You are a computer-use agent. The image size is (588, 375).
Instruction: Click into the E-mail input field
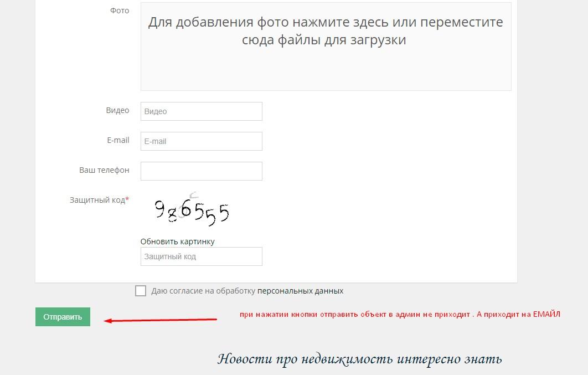[202, 141]
